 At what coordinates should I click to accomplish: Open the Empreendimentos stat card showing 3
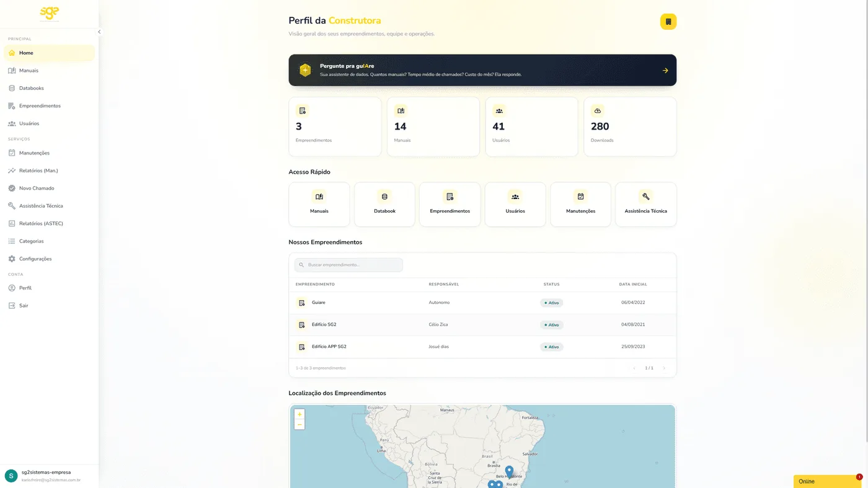(x=335, y=126)
